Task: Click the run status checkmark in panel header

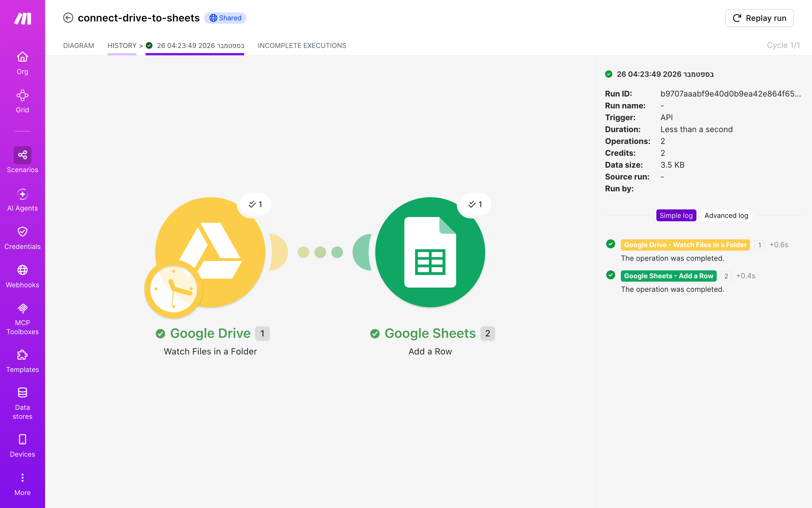Action: click(609, 74)
